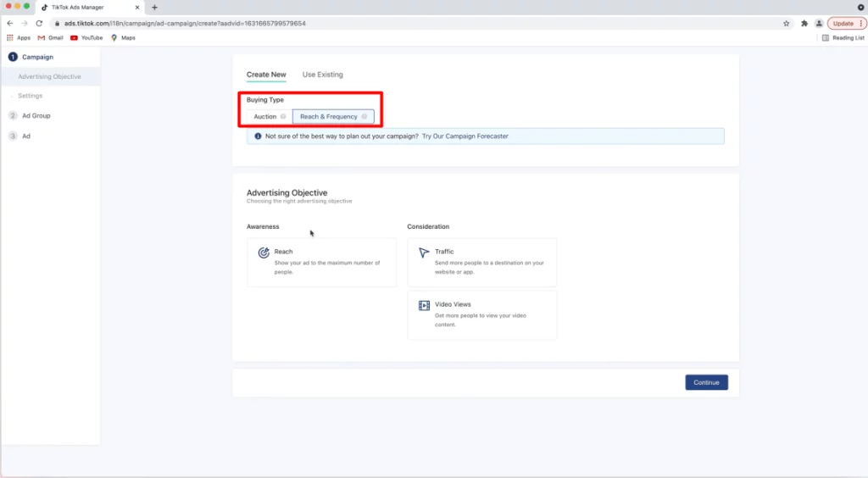This screenshot has width=868, height=478.
Task: Select Advertising Objective in the sidebar
Action: [49, 76]
